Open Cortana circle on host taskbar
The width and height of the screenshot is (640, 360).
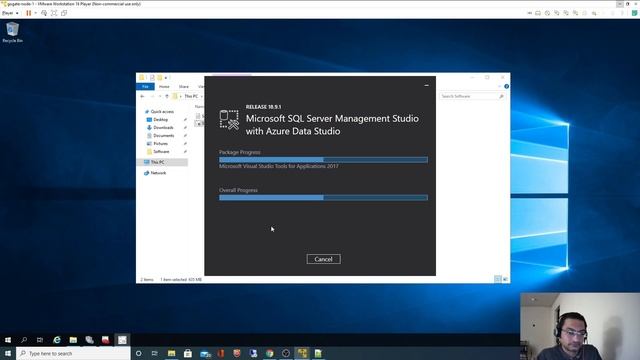pyautogui.click(x=139, y=353)
